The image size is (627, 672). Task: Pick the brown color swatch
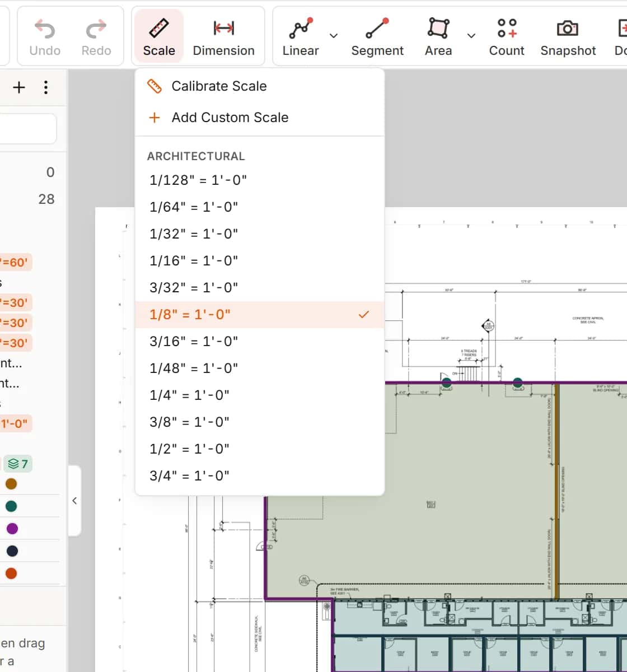pyautogui.click(x=11, y=484)
